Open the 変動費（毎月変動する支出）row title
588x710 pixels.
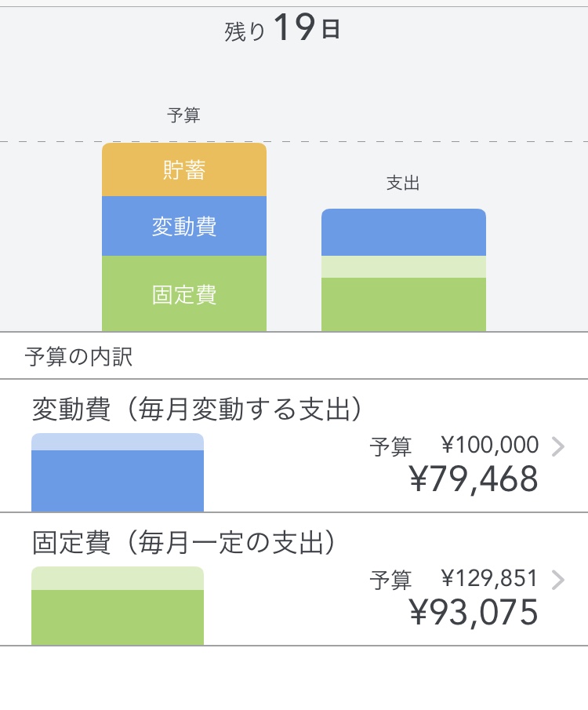point(197,409)
